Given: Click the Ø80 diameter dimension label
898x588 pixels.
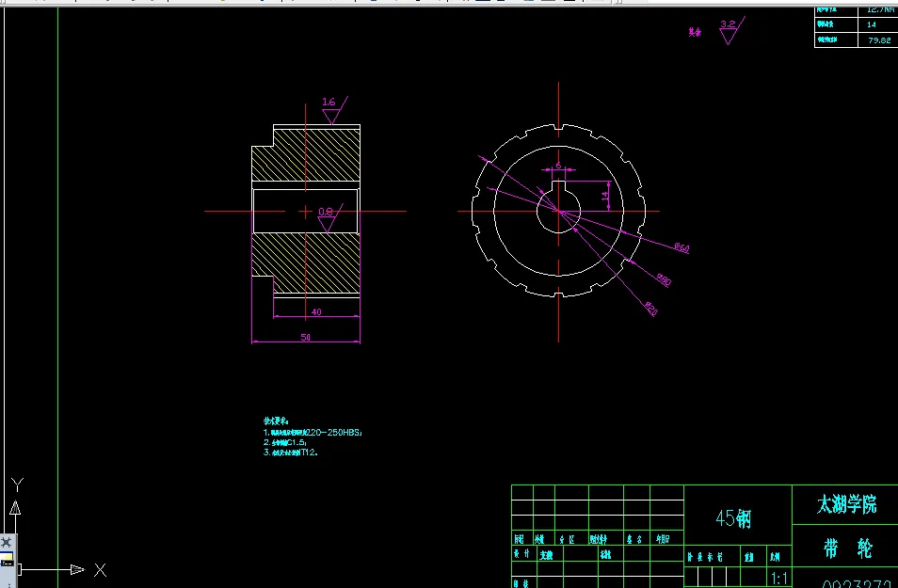Looking at the screenshot, I should coord(664,279).
